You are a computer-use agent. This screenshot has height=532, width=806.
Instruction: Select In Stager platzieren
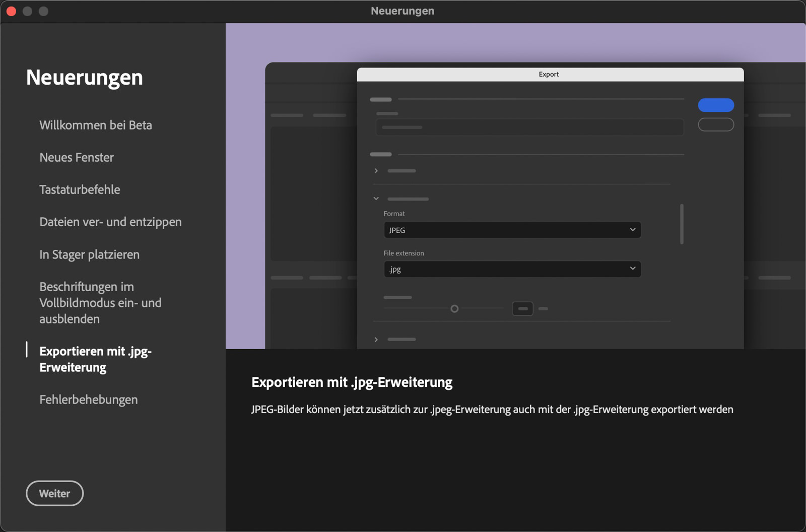click(89, 254)
